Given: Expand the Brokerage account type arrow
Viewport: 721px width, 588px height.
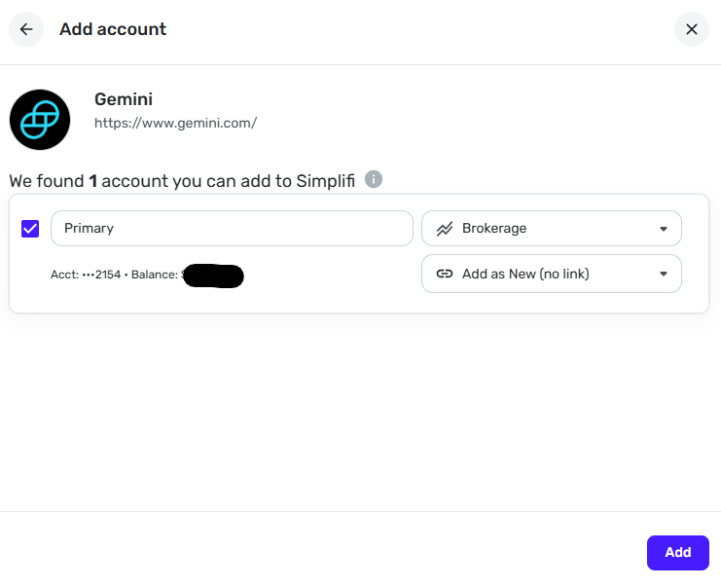Looking at the screenshot, I should (664, 229).
